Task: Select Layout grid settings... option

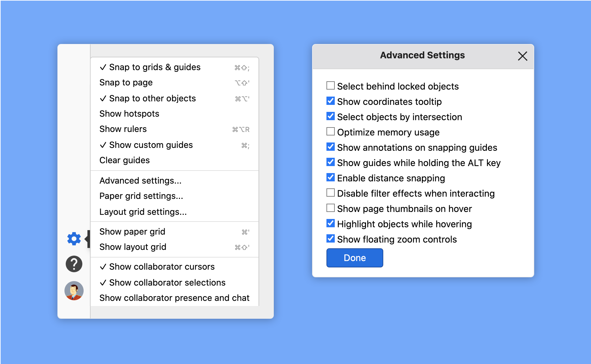Action: [143, 212]
